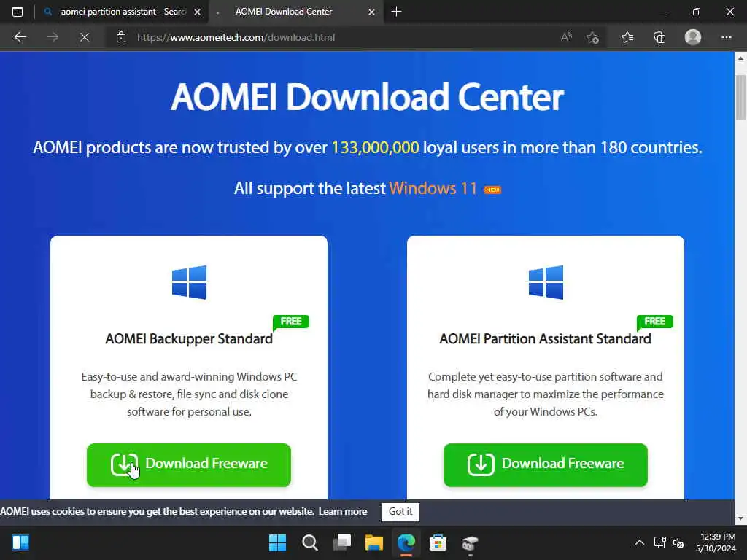Click the Microsoft Edge taskbar icon

pos(406,542)
